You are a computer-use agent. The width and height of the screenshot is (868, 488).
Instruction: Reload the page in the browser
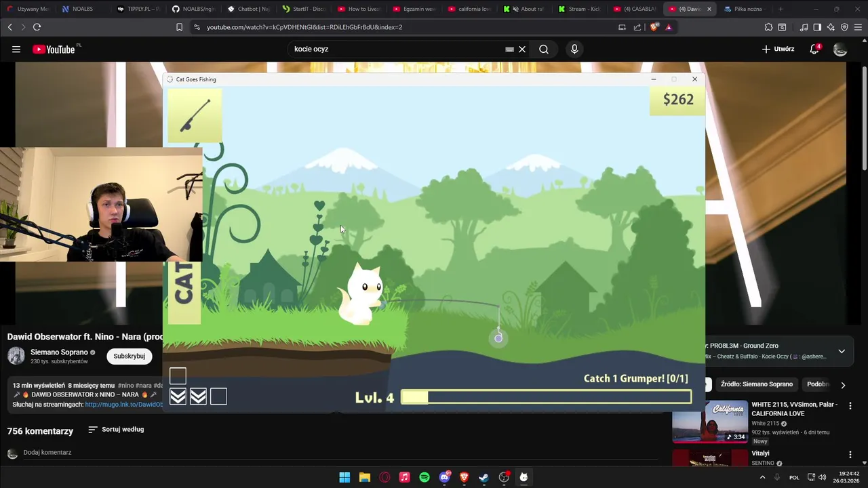[x=37, y=27]
